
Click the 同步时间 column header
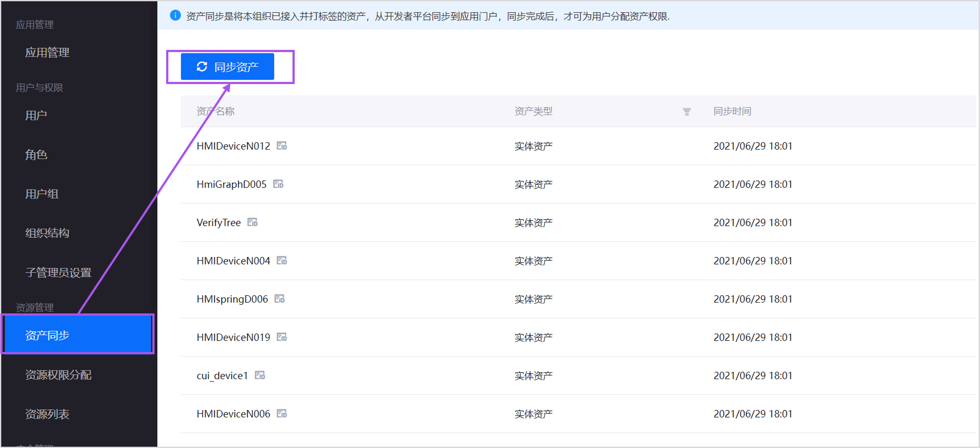click(x=732, y=111)
